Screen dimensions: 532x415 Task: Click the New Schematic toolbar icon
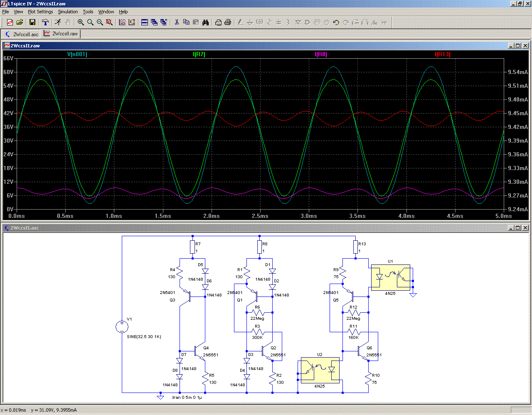pyautogui.click(x=10, y=22)
